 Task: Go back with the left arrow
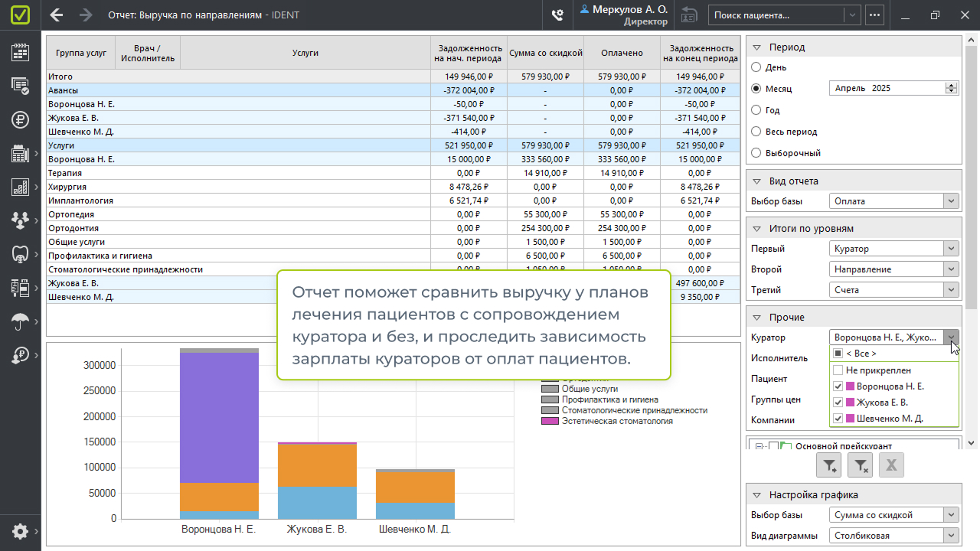(x=56, y=15)
